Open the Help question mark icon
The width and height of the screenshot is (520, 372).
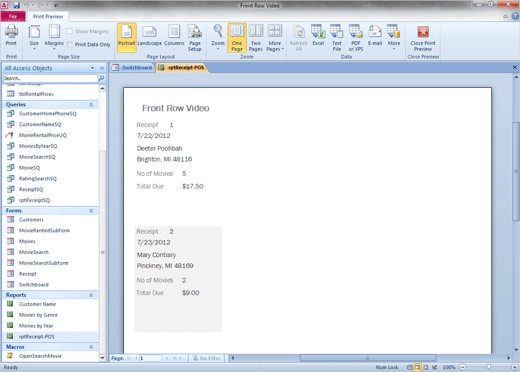click(515, 16)
